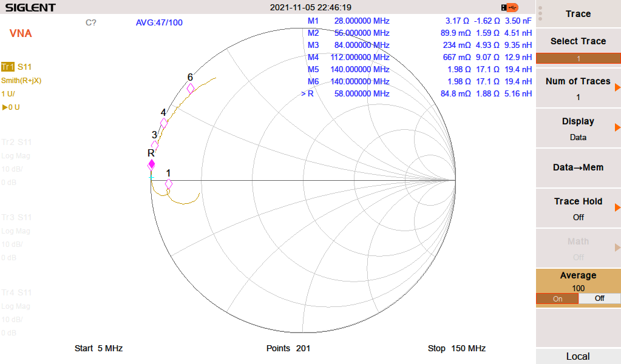Click the 12.9 nH inductance value
The height and width of the screenshot is (364, 621).
tap(518, 58)
